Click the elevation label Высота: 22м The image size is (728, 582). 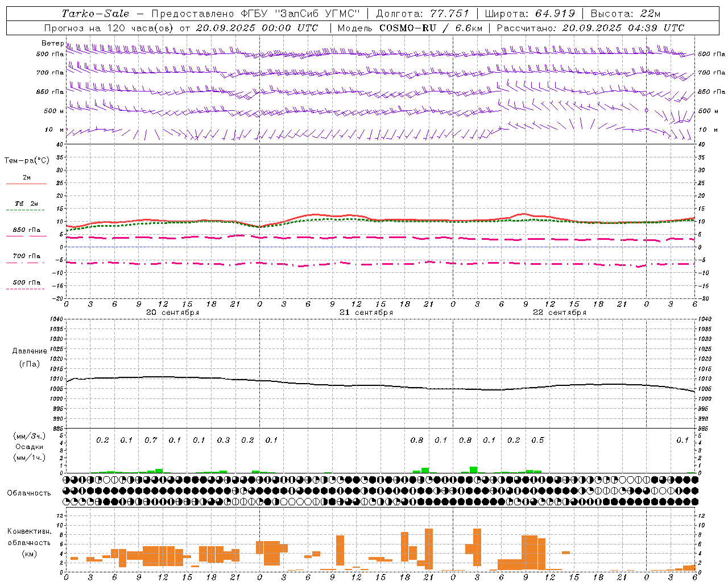pyautogui.click(x=626, y=14)
